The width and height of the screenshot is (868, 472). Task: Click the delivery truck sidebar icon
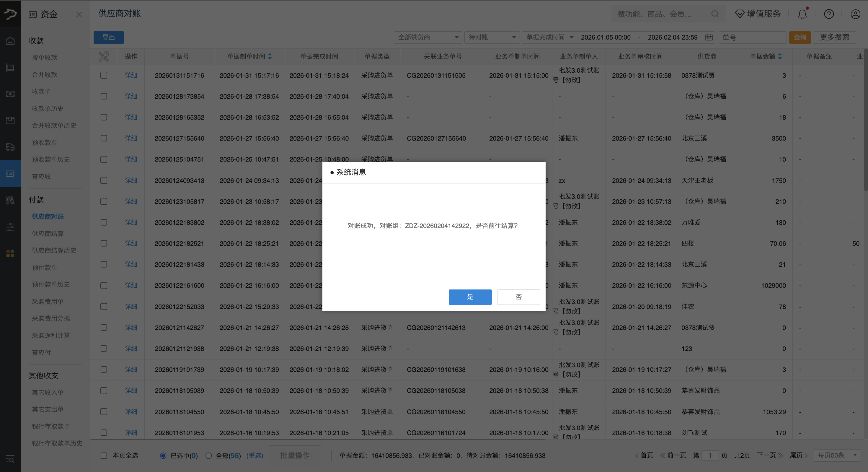pos(10,147)
